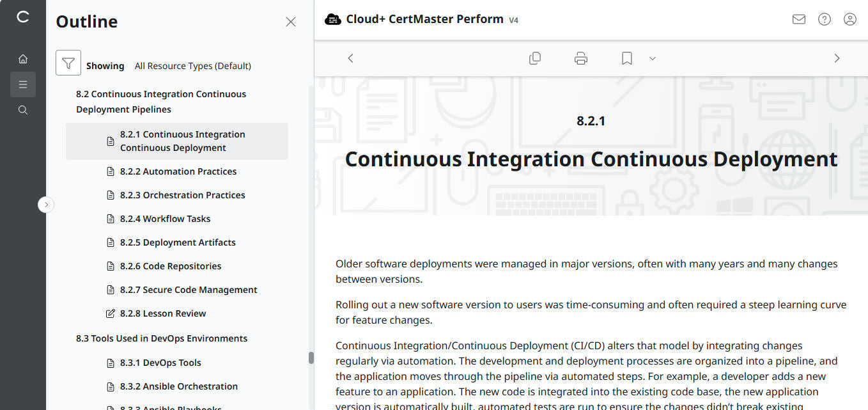
Task: Bookmark this lesson page
Action: (626, 58)
